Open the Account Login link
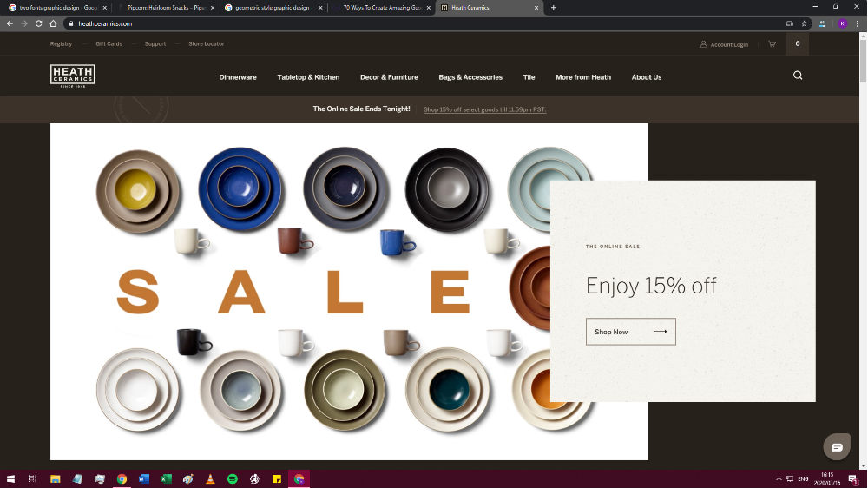Image resolution: width=868 pixels, height=488 pixels. click(x=724, y=44)
